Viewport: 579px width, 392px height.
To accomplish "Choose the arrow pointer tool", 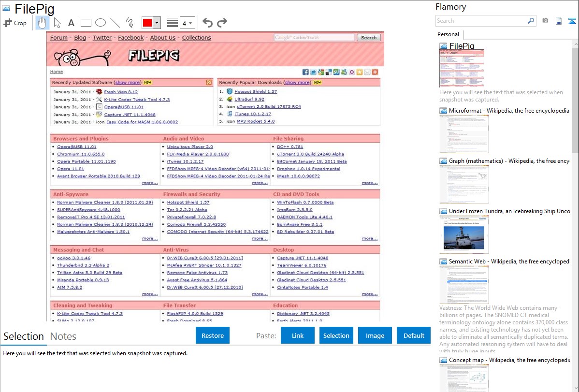I will click(x=57, y=23).
